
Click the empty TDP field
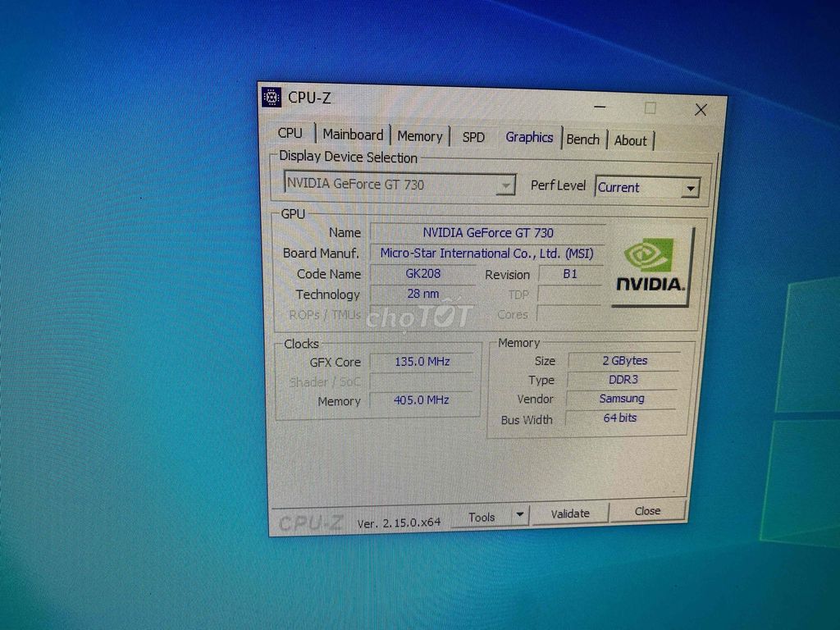click(x=570, y=294)
